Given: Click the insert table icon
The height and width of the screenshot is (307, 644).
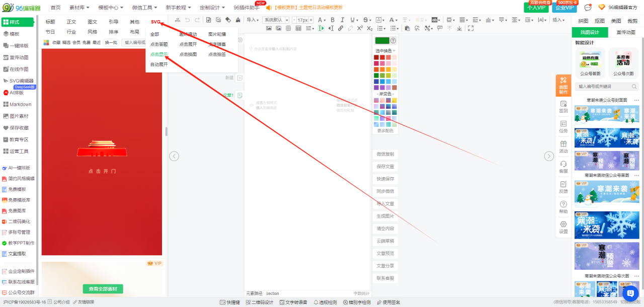Looking at the screenshot, I should 298,28.
